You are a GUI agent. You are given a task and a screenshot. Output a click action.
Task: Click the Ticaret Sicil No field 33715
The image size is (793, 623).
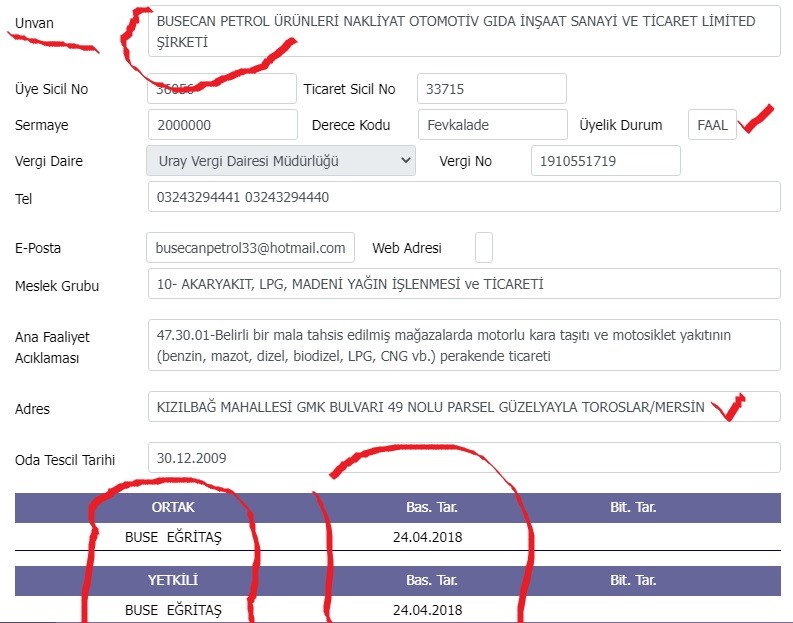492,88
